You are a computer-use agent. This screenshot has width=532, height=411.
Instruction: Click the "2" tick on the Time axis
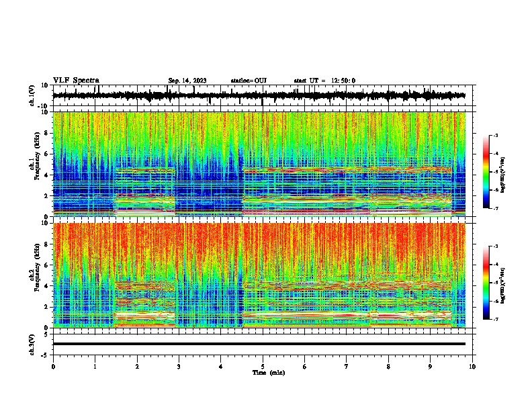pyautogui.click(x=137, y=367)
